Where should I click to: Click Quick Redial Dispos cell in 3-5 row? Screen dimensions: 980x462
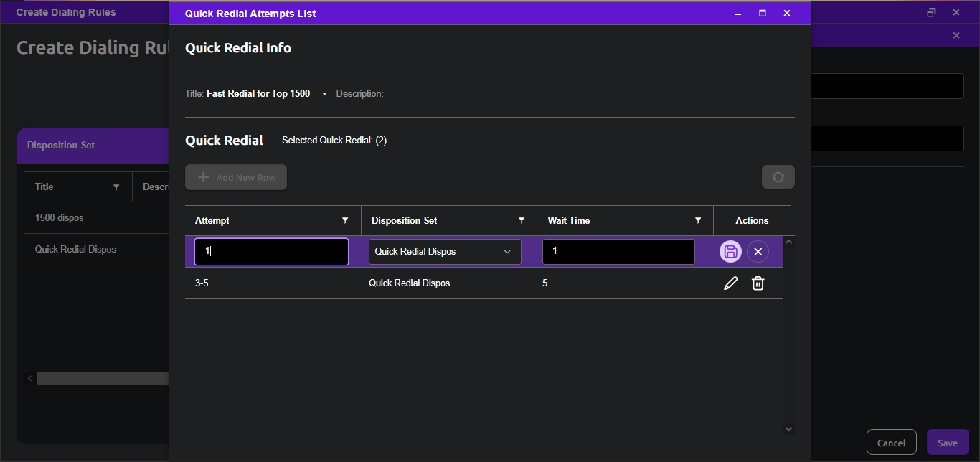click(410, 283)
